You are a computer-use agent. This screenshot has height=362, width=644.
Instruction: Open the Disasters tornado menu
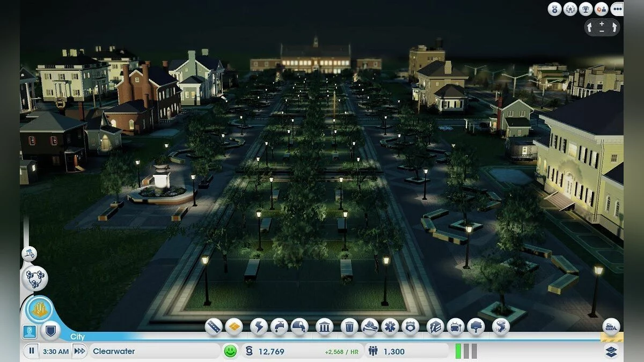coord(501,327)
